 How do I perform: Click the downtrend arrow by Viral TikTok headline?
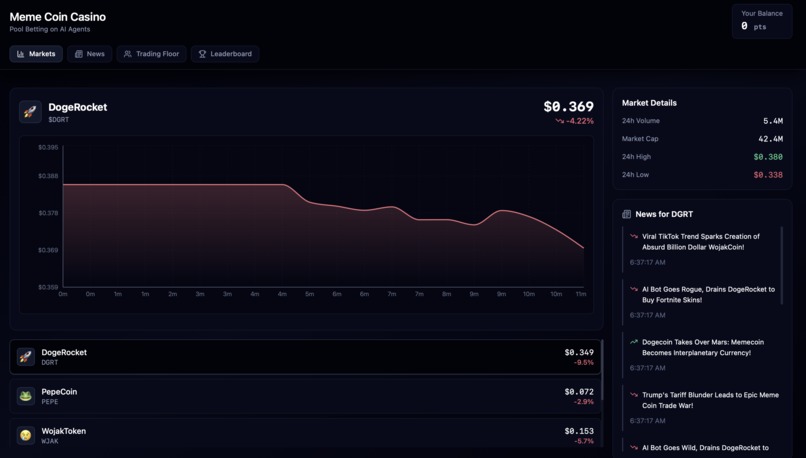click(634, 236)
